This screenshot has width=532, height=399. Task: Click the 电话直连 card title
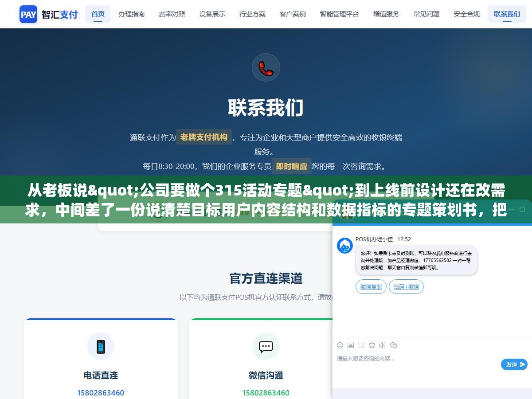click(x=101, y=375)
